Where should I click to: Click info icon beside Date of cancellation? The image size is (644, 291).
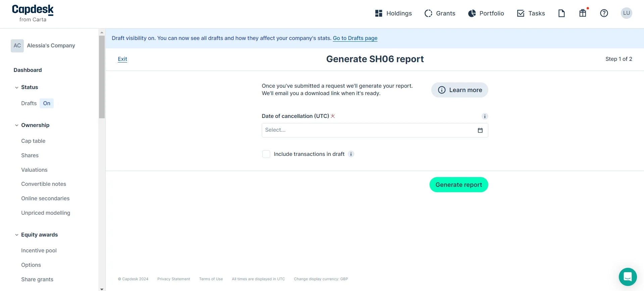click(485, 116)
